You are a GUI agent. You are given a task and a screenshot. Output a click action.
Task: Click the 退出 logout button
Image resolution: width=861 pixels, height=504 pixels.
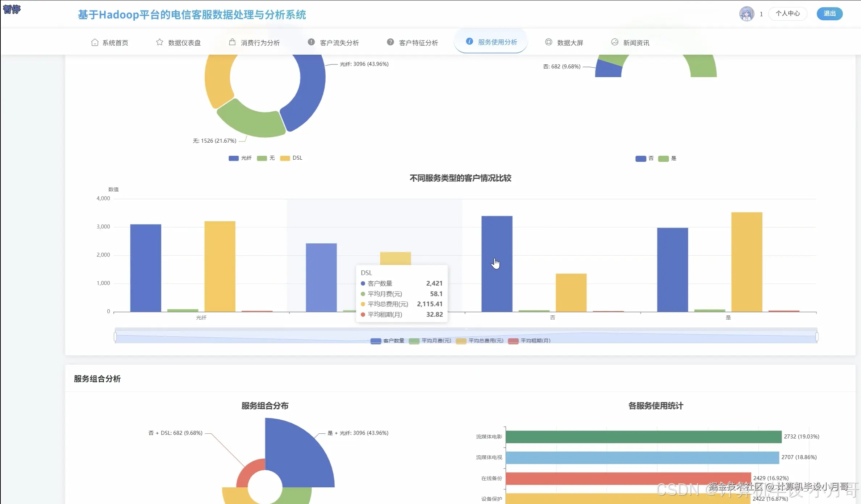click(829, 13)
